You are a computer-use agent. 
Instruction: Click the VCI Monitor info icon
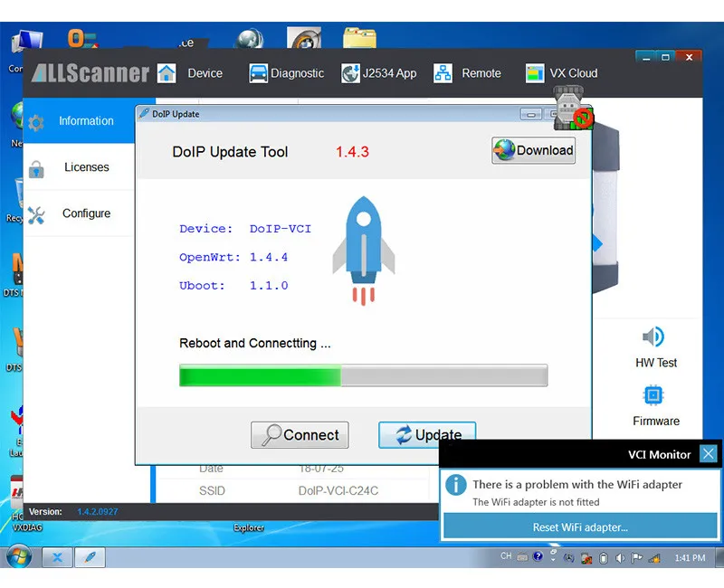click(x=456, y=485)
